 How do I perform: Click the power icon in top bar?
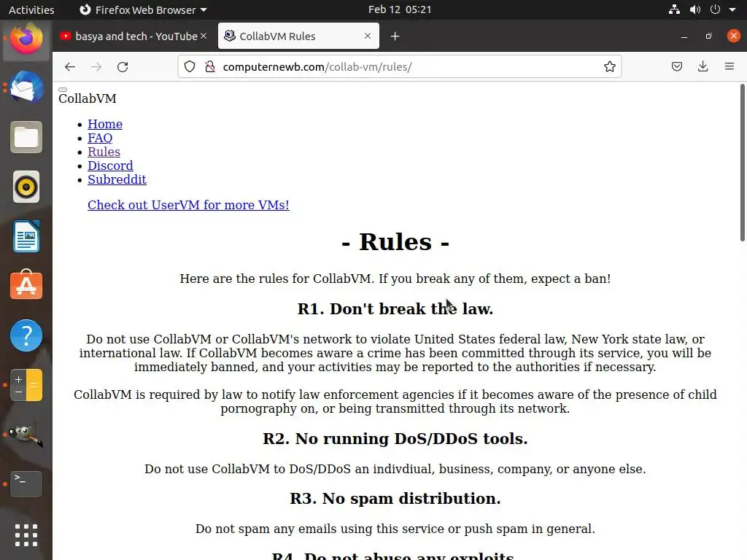click(715, 9)
